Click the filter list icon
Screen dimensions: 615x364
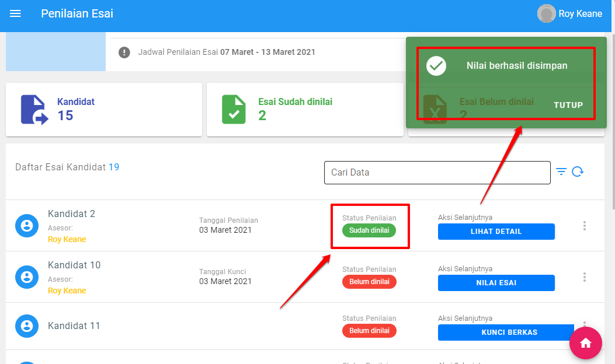click(x=561, y=171)
